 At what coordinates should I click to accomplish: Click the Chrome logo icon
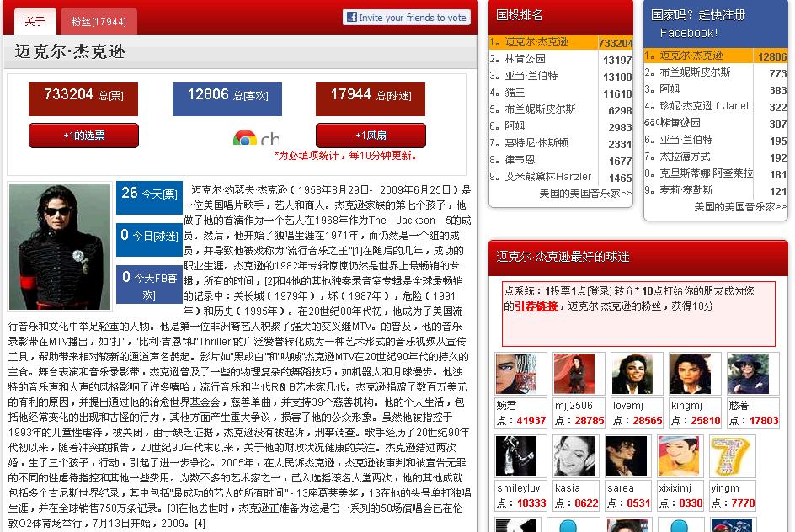click(244, 137)
